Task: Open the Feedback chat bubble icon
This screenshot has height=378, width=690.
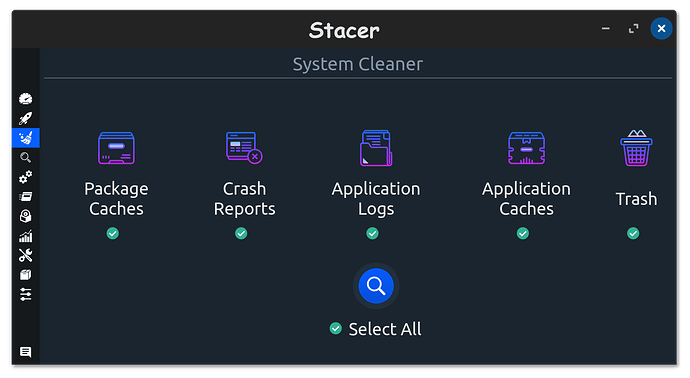Action: coord(26,352)
